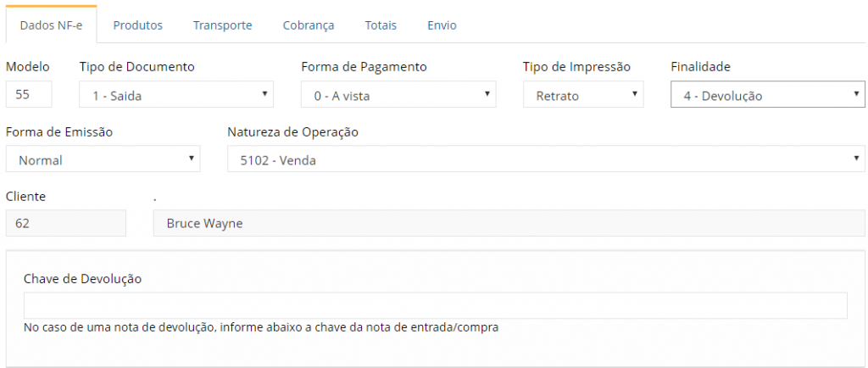
Task: Open the Forma de Emissão dropdown
Action: click(103, 159)
